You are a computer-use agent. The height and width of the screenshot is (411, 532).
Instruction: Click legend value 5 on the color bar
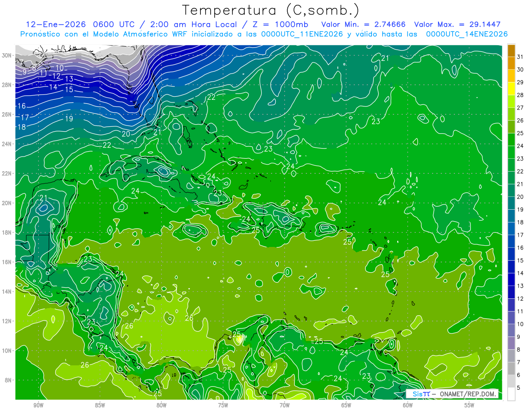[519, 388]
